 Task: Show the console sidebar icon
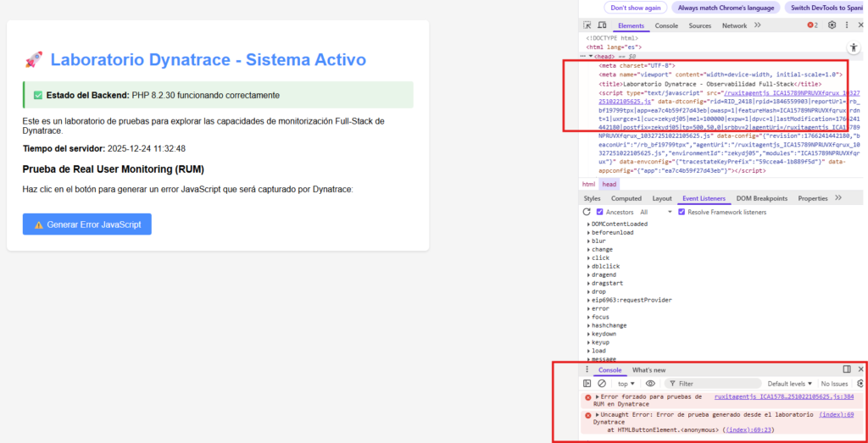587,384
